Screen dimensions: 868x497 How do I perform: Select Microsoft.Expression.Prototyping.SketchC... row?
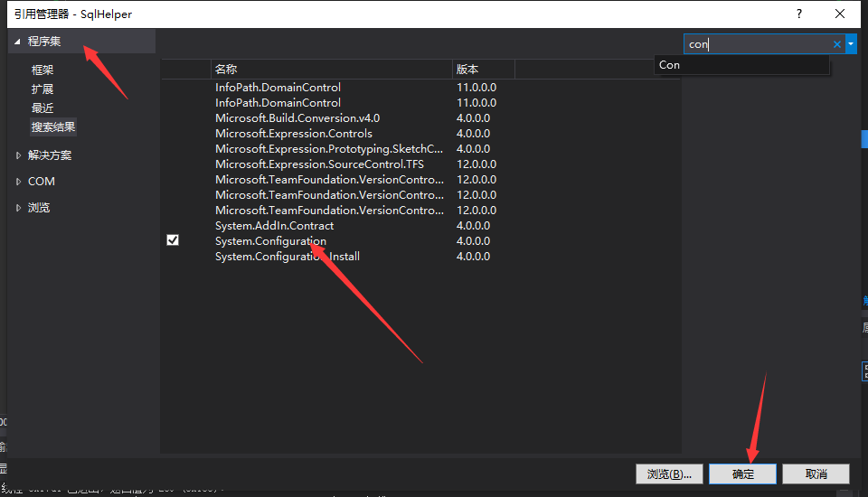[x=420, y=149]
